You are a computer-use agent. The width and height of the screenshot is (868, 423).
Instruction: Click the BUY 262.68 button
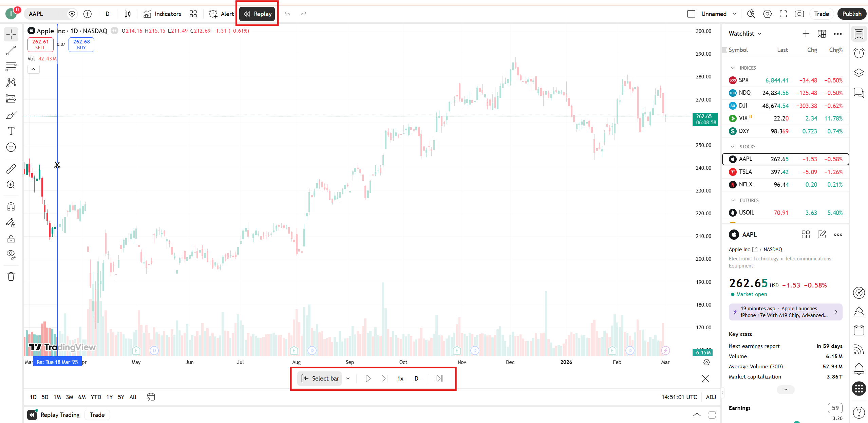[81, 44]
